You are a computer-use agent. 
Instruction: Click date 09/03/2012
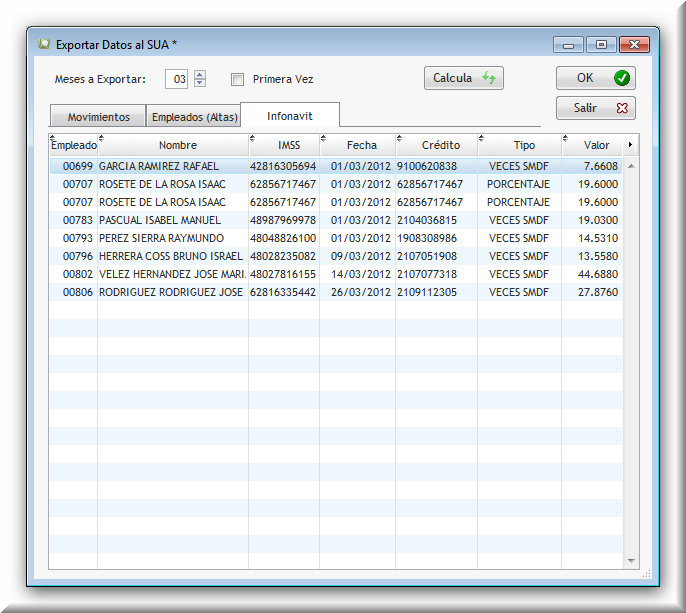coord(360,256)
